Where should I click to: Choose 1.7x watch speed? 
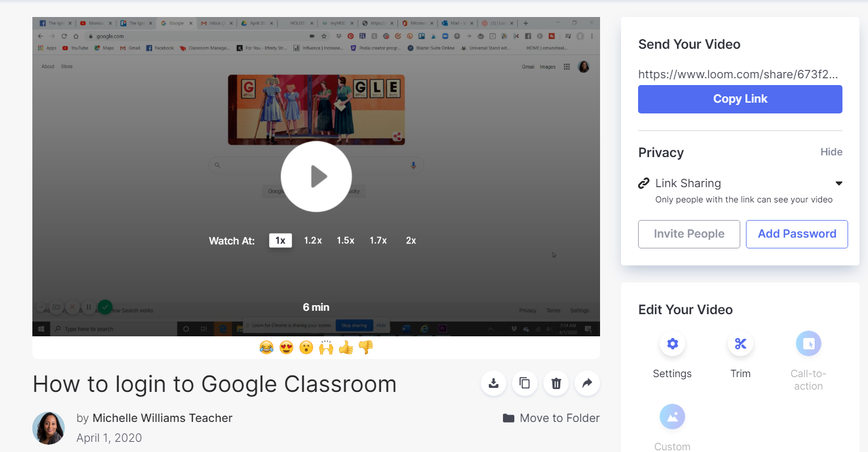378,240
